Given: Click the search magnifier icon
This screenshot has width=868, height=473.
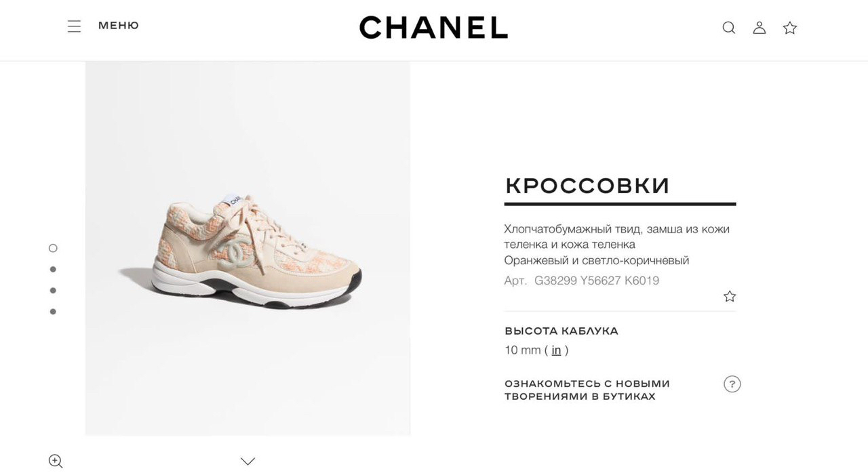Looking at the screenshot, I should pyautogui.click(x=728, y=28).
